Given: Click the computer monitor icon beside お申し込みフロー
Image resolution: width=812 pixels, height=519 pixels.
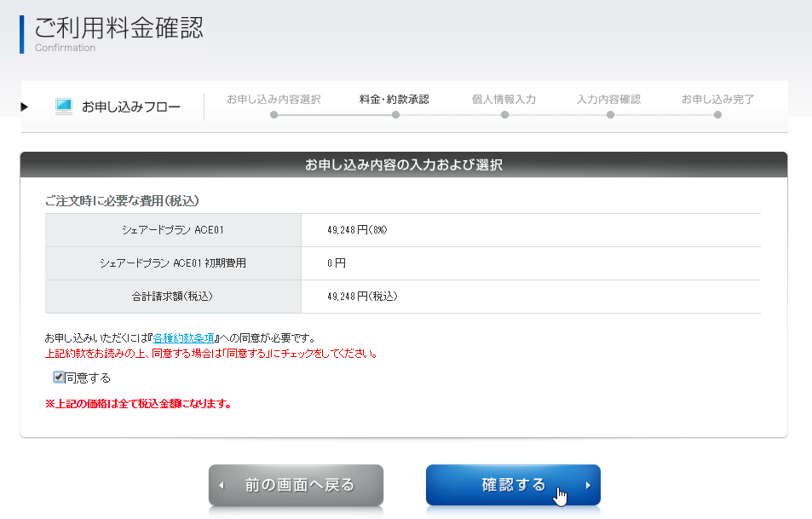Looking at the screenshot, I should (x=64, y=107).
